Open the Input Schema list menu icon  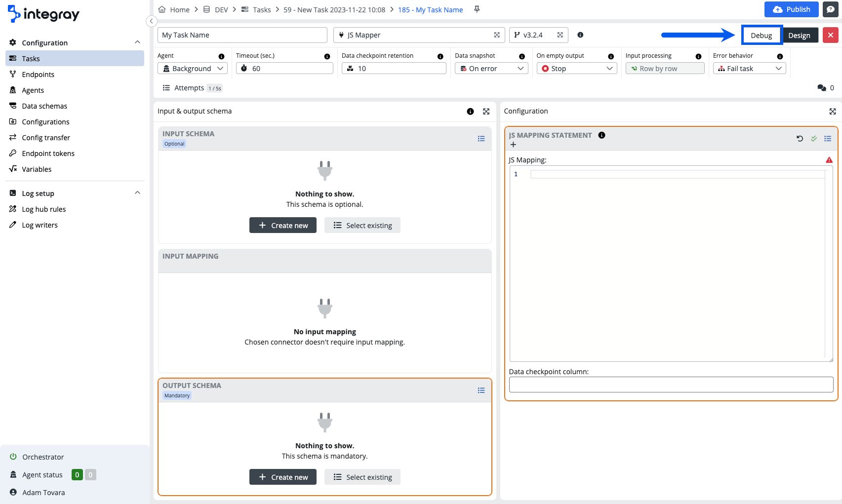coord(481,139)
